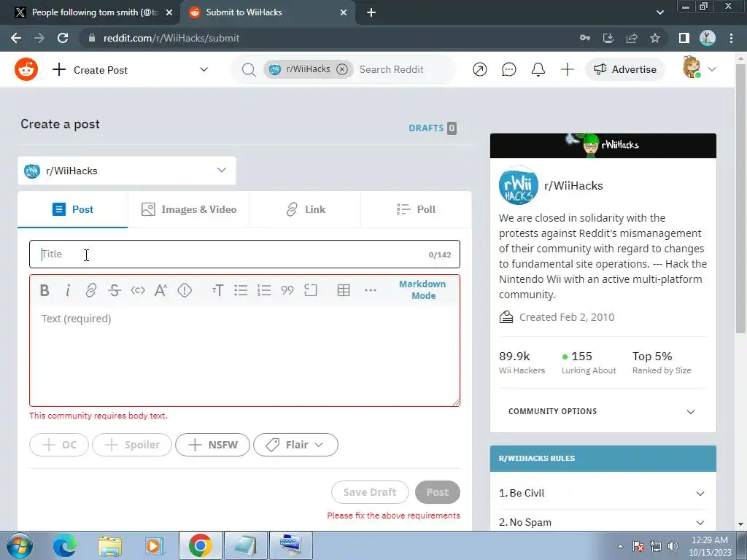The height and width of the screenshot is (560, 747).
Task: Toggle bold formatting in the editor
Action: 44,290
